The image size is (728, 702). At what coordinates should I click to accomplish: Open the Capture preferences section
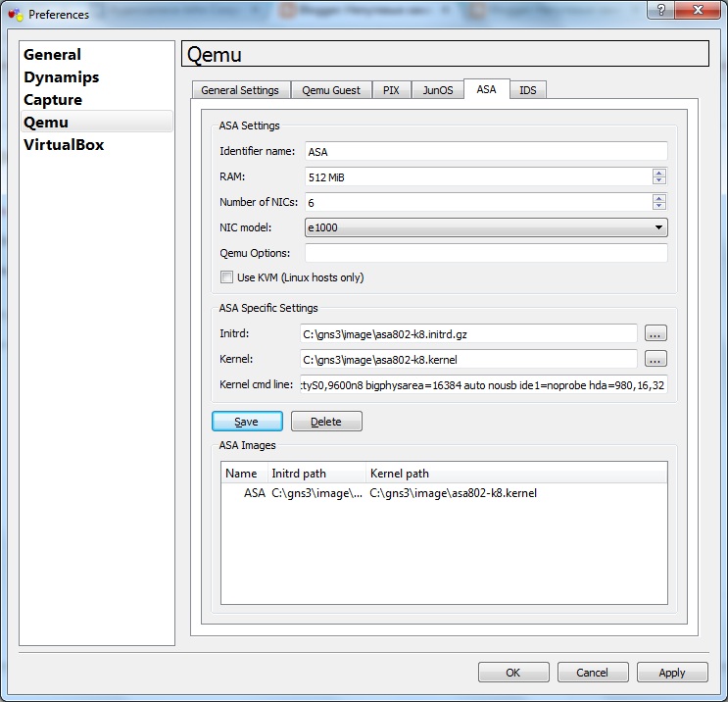coord(97,99)
